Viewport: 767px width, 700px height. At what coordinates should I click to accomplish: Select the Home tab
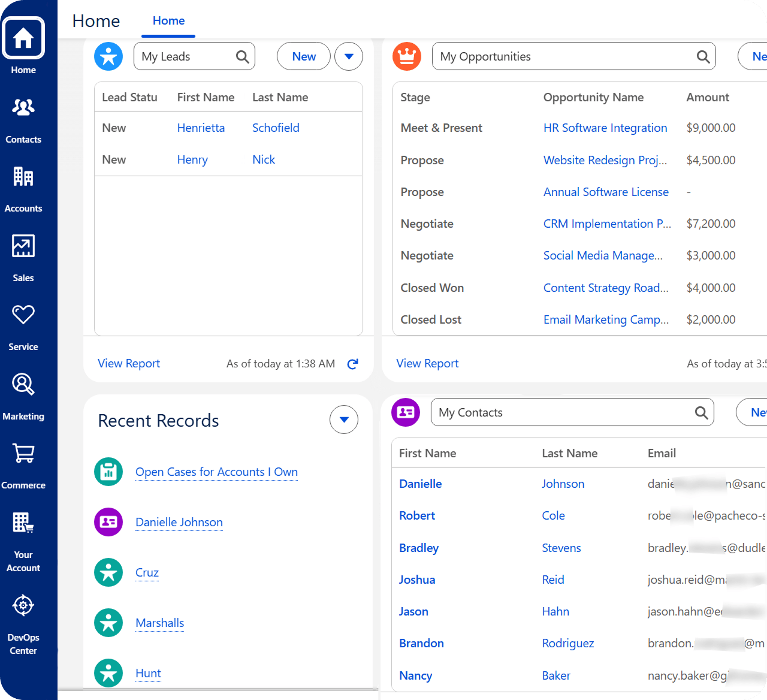tap(168, 20)
